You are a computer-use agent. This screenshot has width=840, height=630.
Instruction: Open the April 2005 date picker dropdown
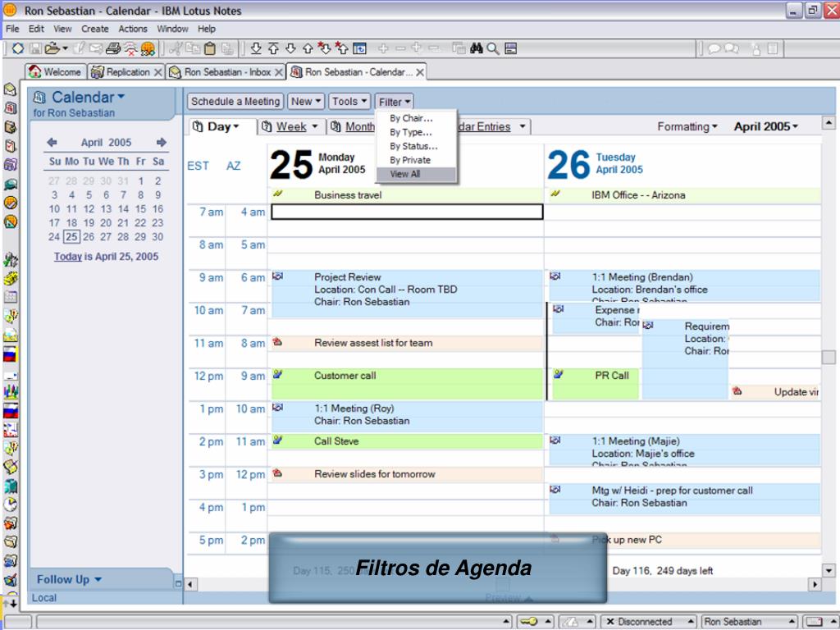(x=766, y=127)
